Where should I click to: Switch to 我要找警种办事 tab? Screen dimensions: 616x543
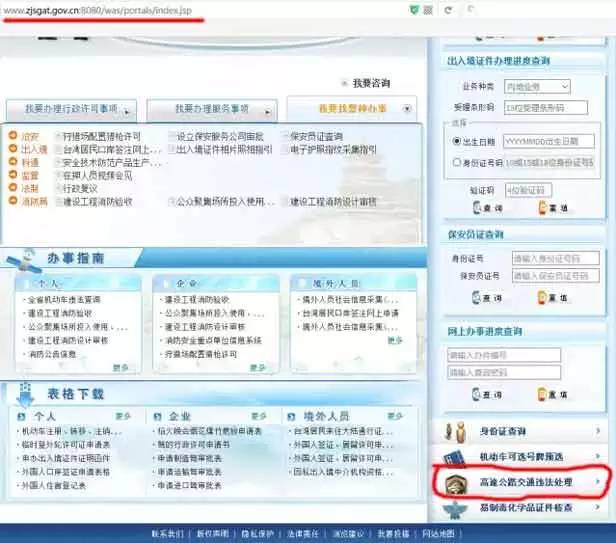pos(350,108)
